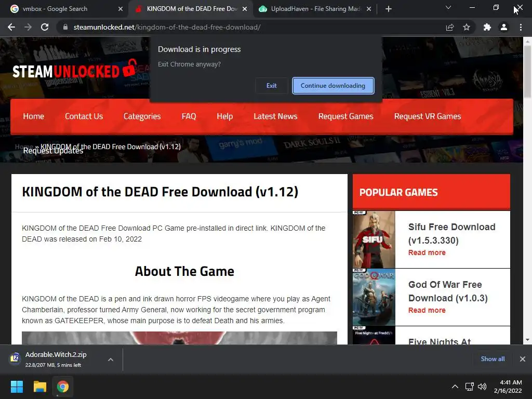Open the Windows Start menu

point(17,387)
